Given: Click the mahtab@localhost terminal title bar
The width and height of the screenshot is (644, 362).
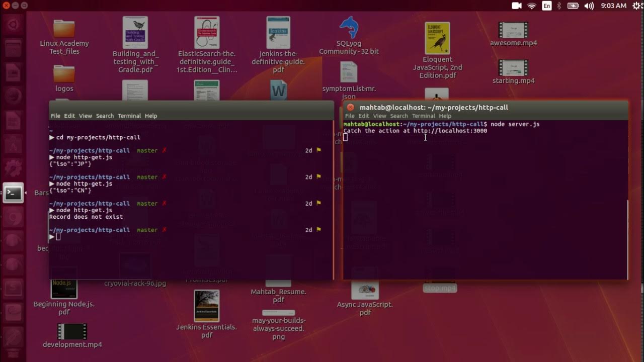Looking at the screenshot, I should (x=486, y=107).
